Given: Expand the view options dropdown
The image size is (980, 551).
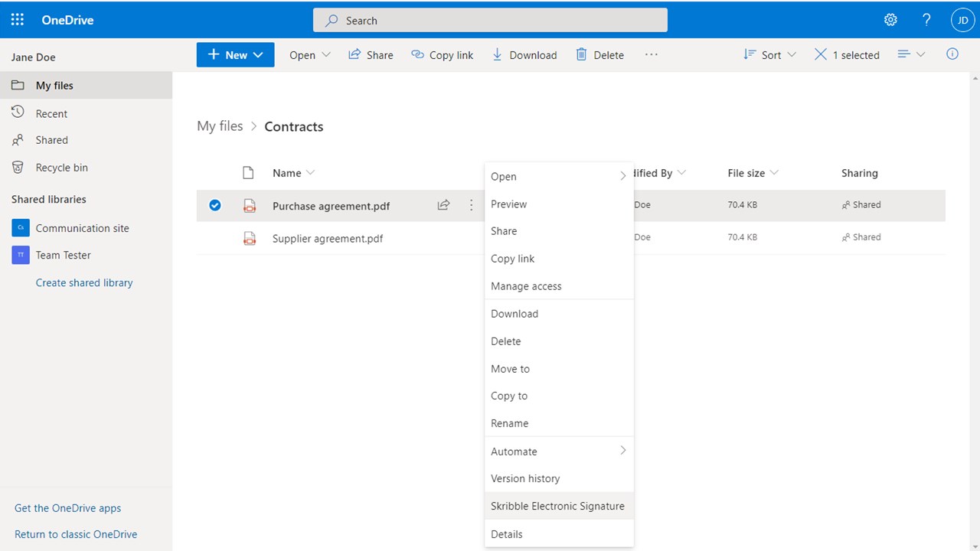Looking at the screenshot, I should tap(911, 54).
